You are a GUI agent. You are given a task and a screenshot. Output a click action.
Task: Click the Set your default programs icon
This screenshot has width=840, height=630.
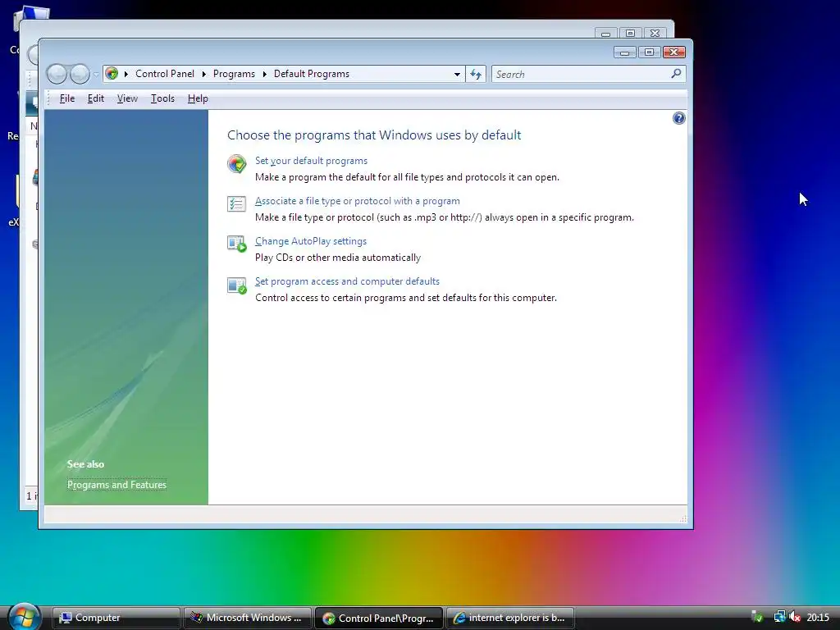pos(236,163)
